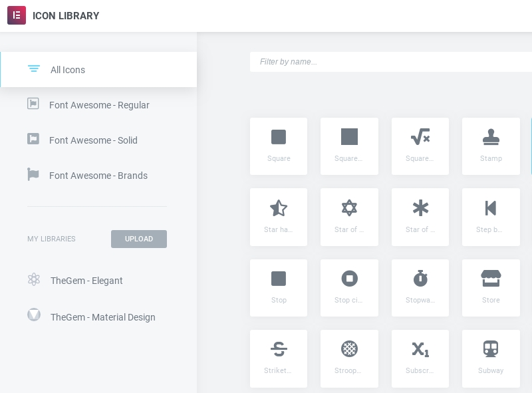Open Font Awesome - Brands library
532x393 pixels.
coord(98,176)
